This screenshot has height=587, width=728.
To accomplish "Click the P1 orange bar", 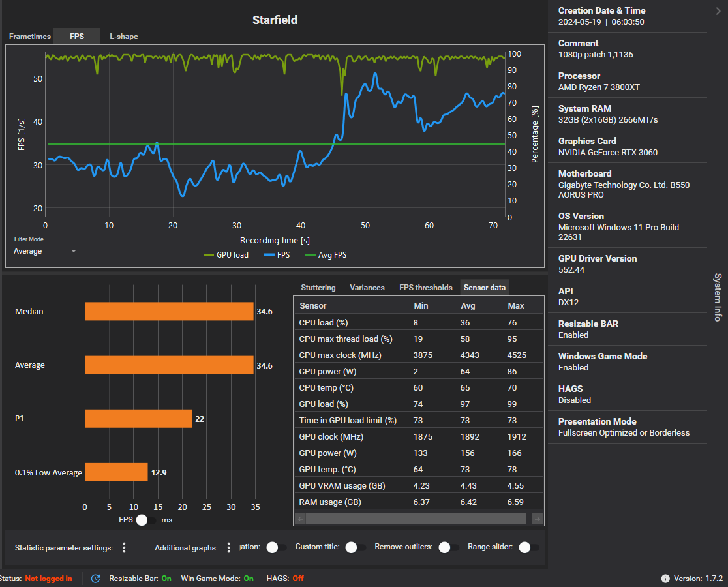I will coord(138,419).
